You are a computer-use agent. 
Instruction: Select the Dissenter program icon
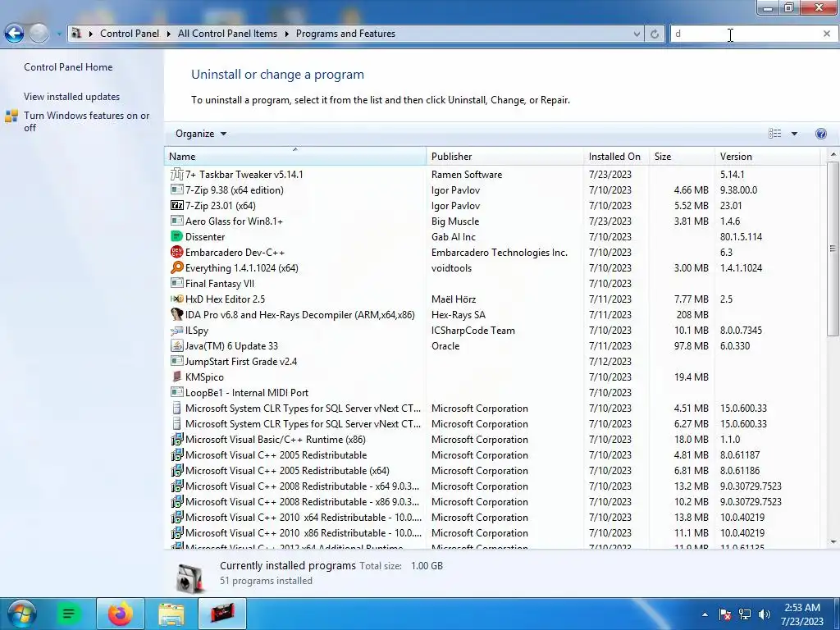(176, 236)
